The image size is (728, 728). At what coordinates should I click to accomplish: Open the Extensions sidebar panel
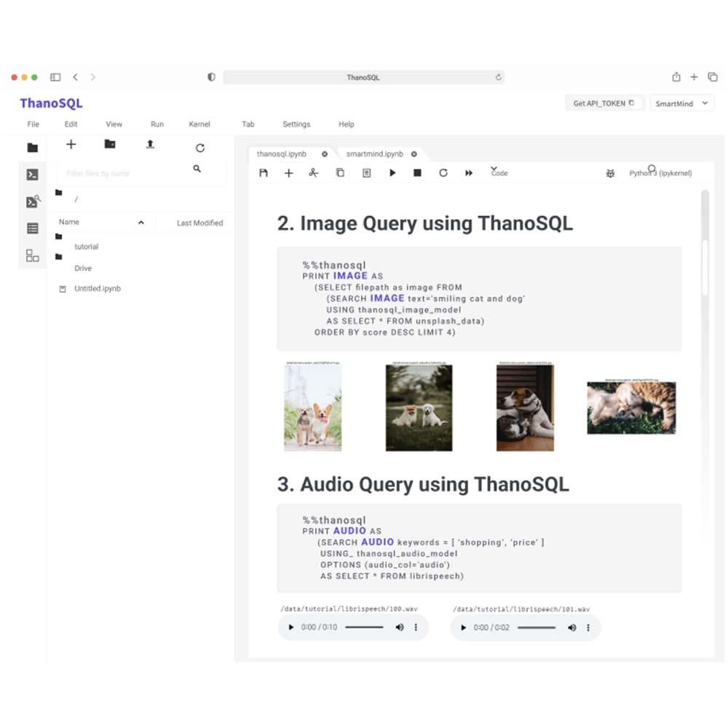click(x=32, y=256)
